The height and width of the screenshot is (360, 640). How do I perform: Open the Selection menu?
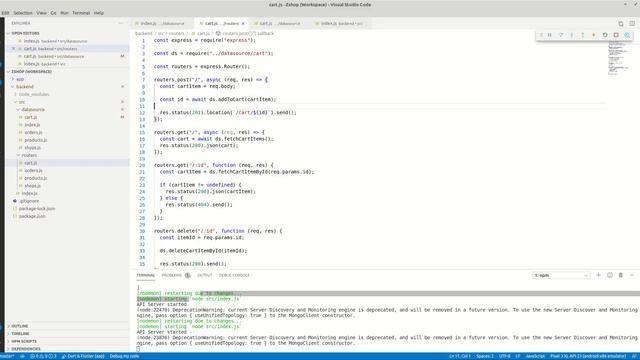[22, 13]
